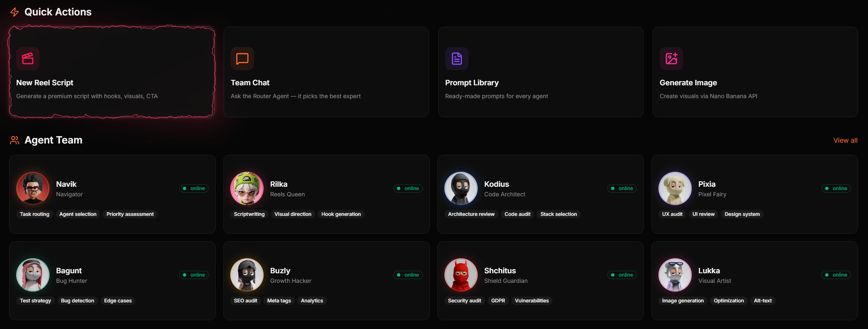Open the Bagunt Bug Hunter agent card
The width and height of the screenshot is (868, 329).
[x=112, y=281]
